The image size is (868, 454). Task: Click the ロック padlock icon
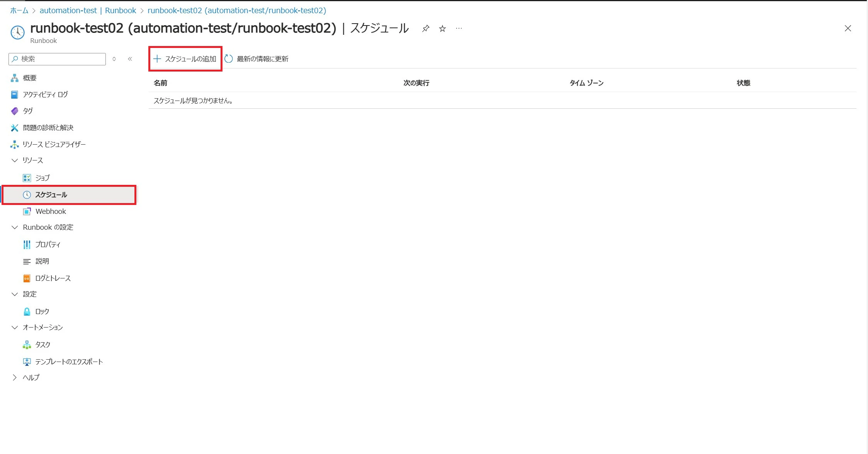[27, 311]
